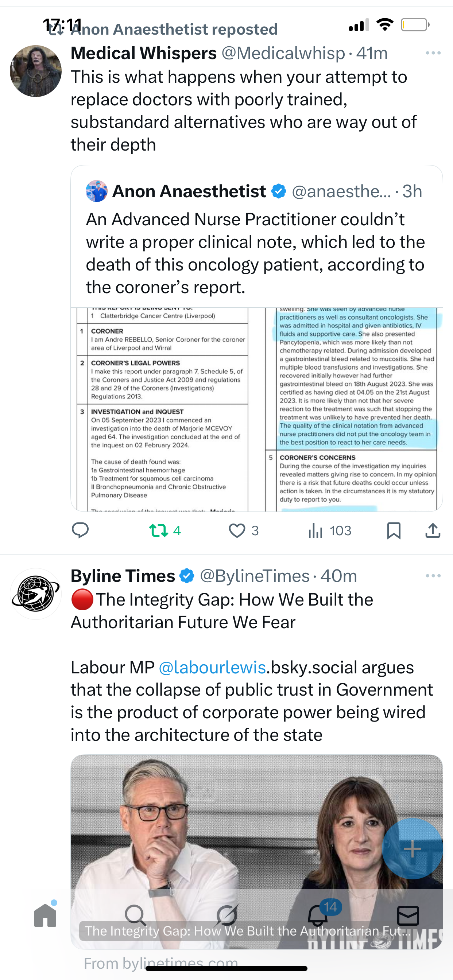Open direct messages envelope
The image size is (453, 980).
click(x=408, y=915)
